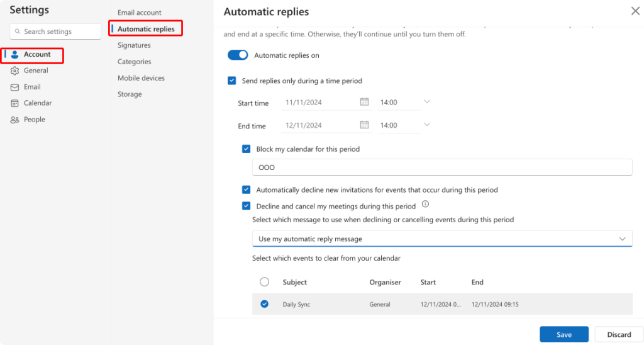Image resolution: width=644 pixels, height=345 pixels.
Task: Expand the End time hour dropdown
Action: (427, 125)
